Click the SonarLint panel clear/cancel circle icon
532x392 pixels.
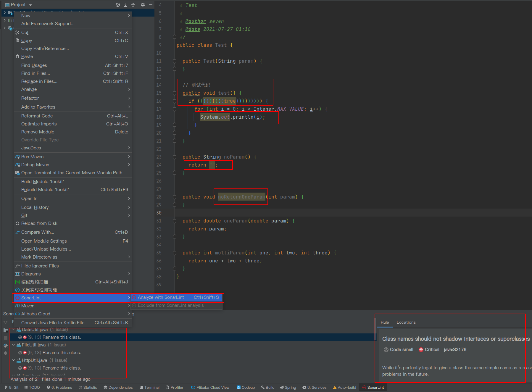pos(6,353)
